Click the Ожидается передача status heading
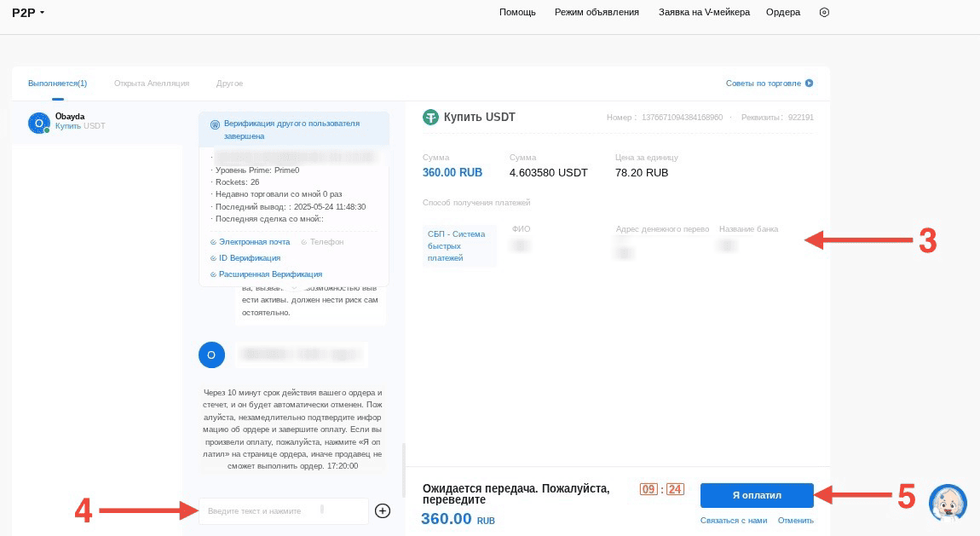This screenshot has width=980, height=536. [516, 493]
